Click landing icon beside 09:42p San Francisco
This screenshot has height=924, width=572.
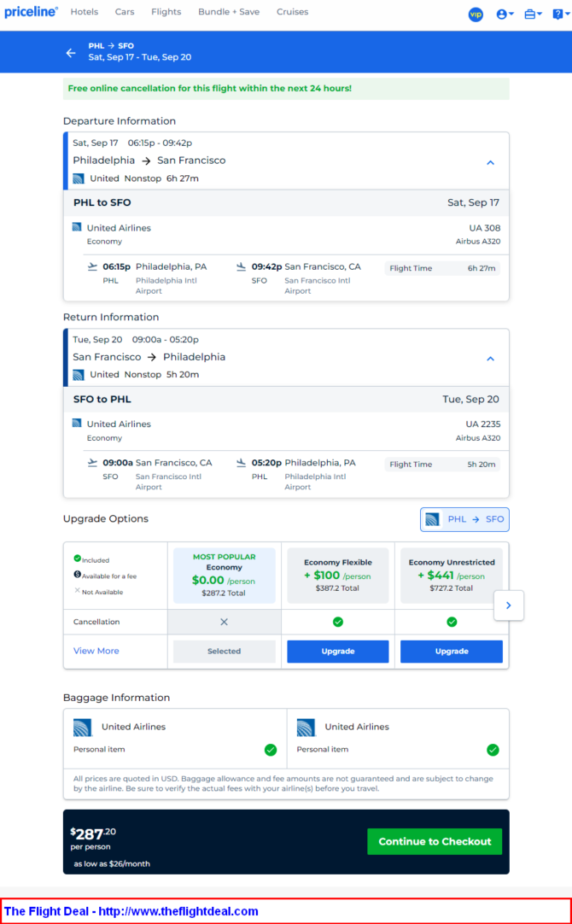pyautogui.click(x=241, y=267)
